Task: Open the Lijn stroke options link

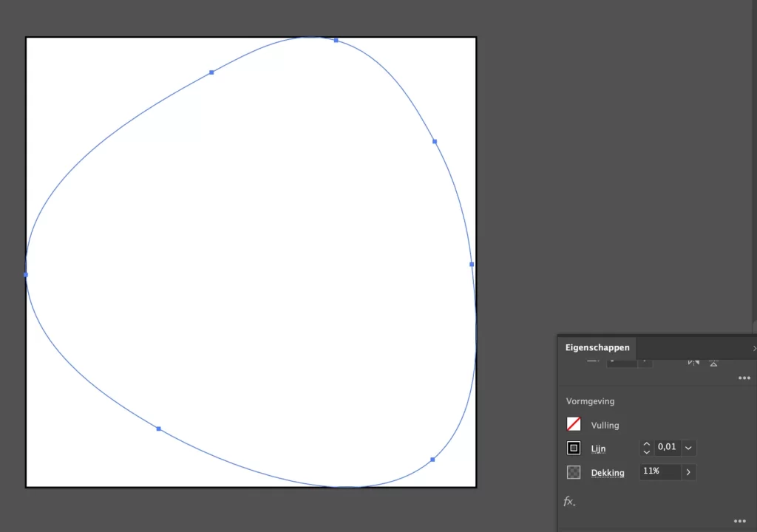Action: pos(598,449)
